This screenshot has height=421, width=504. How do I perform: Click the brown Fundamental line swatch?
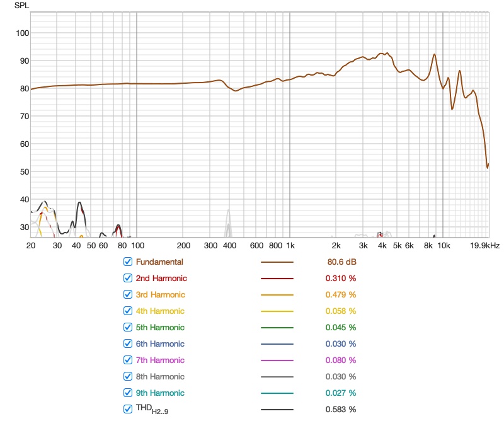tap(277, 262)
